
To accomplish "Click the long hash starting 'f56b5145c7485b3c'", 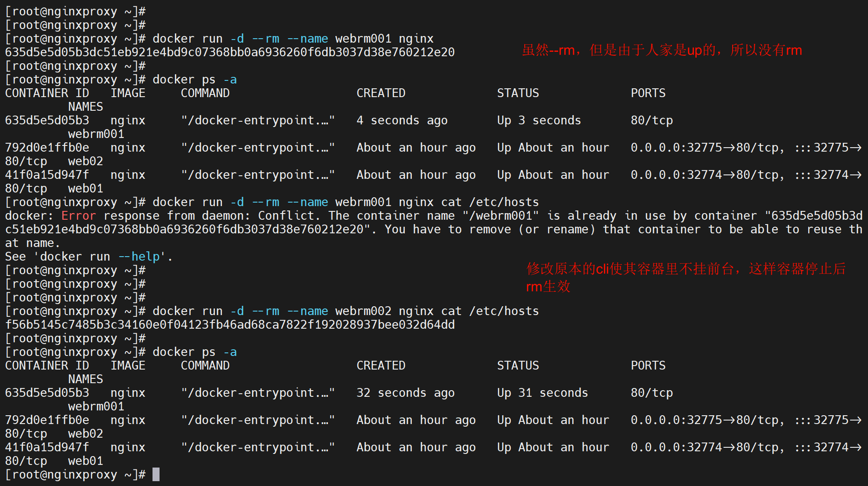I will (x=230, y=325).
